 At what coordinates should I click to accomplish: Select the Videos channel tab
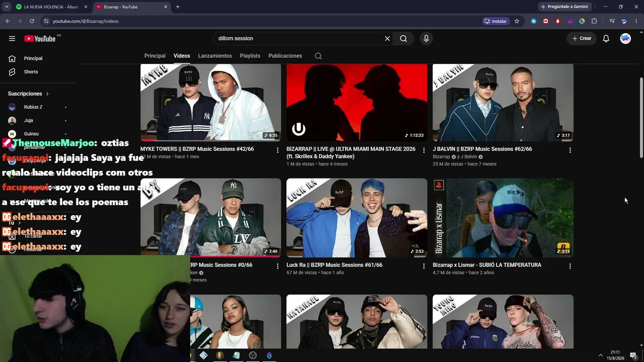coord(182,56)
